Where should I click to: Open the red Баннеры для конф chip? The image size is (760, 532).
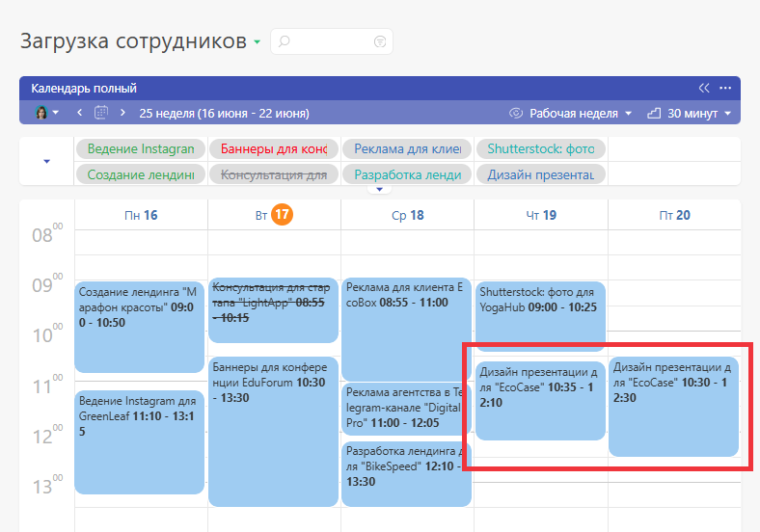pos(274,148)
